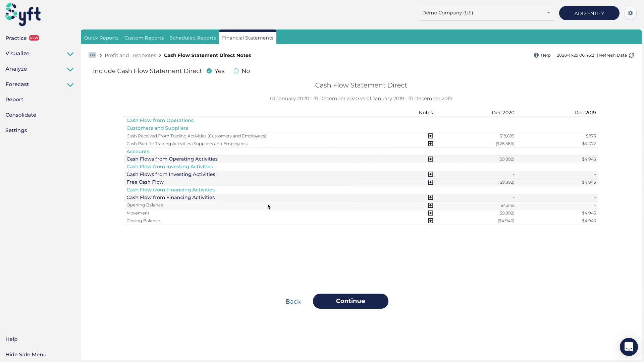644x362 pixels.
Task: Enable the Yes radio button for Cash Flow Statement Direct
Action: pyautogui.click(x=209, y=71)
